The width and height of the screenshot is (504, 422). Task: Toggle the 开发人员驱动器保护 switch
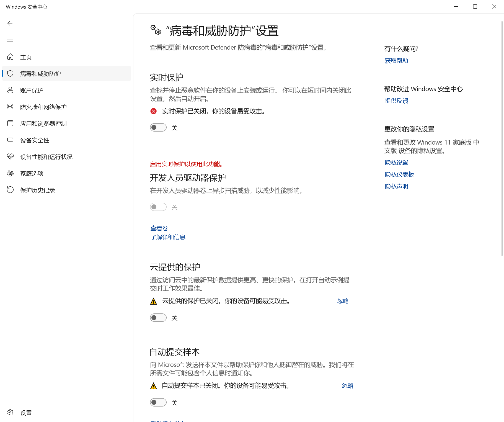pos(158,207)
